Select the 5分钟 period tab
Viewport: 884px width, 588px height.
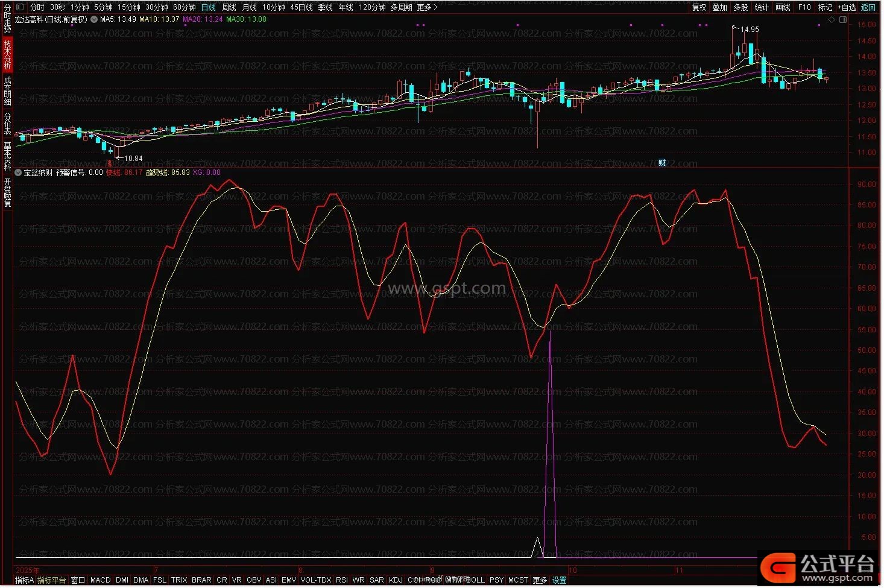[103, 7]
